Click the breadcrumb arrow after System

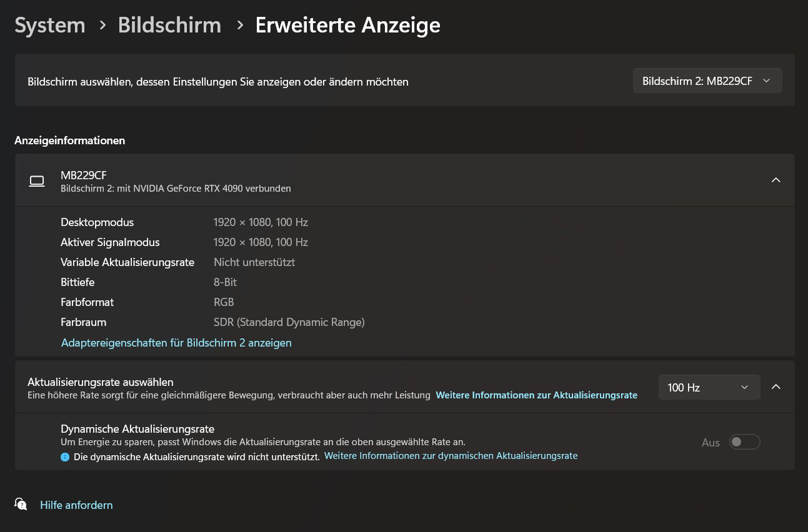[102, 25]
